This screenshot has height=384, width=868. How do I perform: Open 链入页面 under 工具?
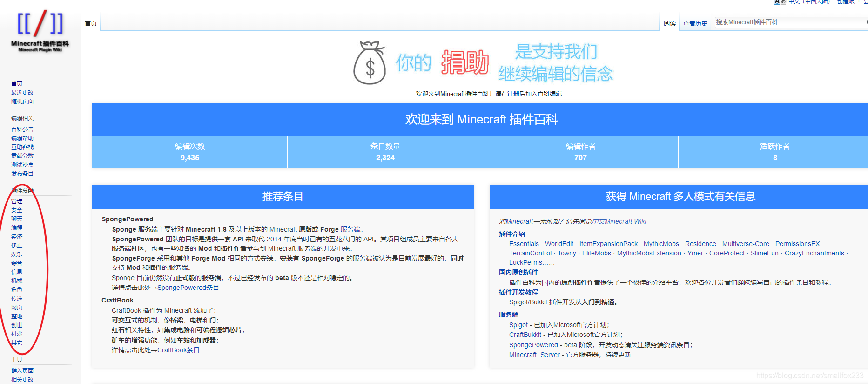22,370
